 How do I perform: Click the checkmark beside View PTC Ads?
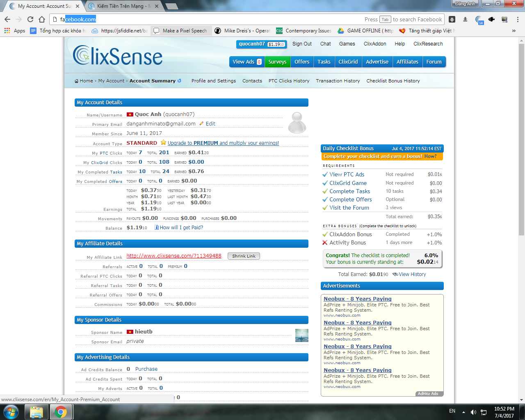point(325,174)
